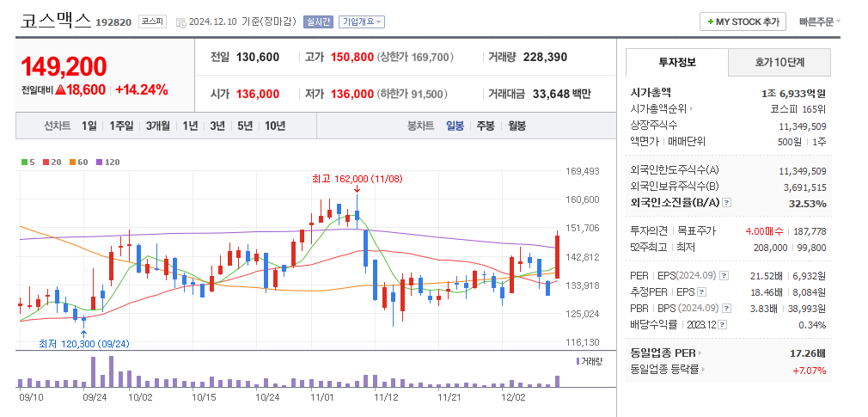Click the 실시간 badge
The height and width of the screenshot is (417, 868).
tap(318, 22)
